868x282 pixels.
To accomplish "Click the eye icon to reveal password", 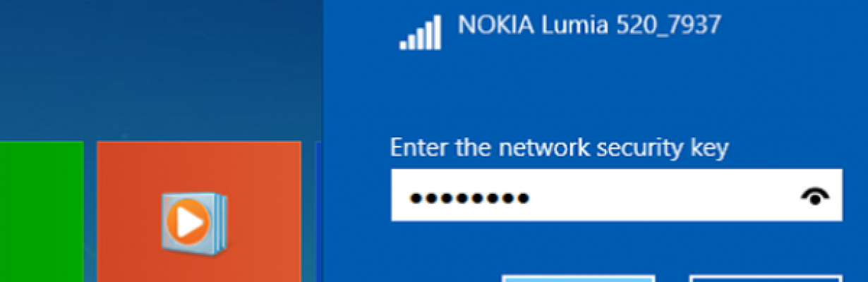I will [x=815, y=197].
